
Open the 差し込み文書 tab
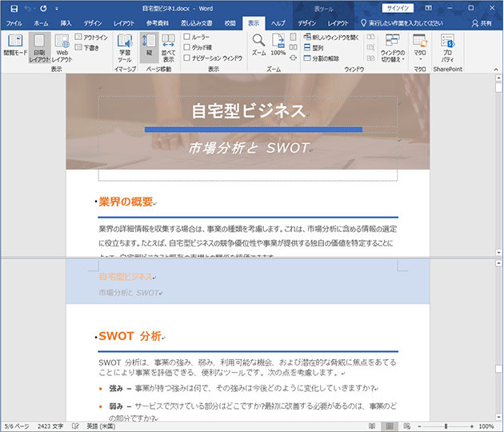[196, 23]
